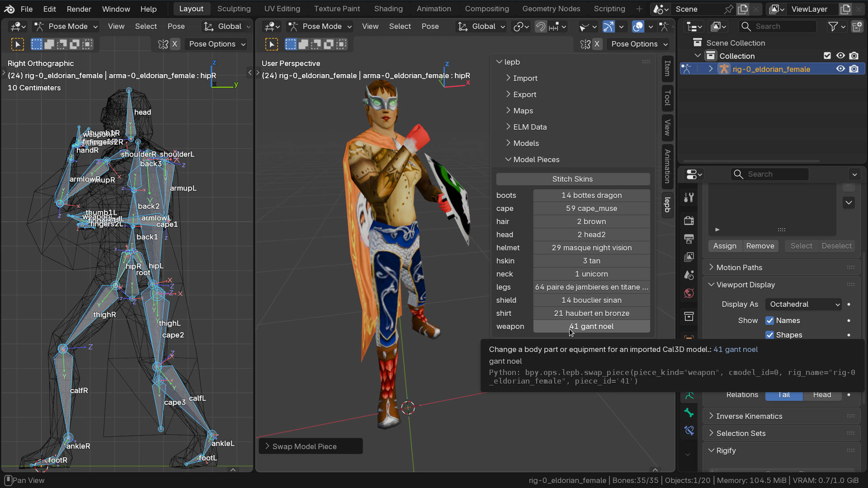This screenshot has height=488, width=868.
Task: Open the Bone Constraints properties icon
Action: (689, 431)
